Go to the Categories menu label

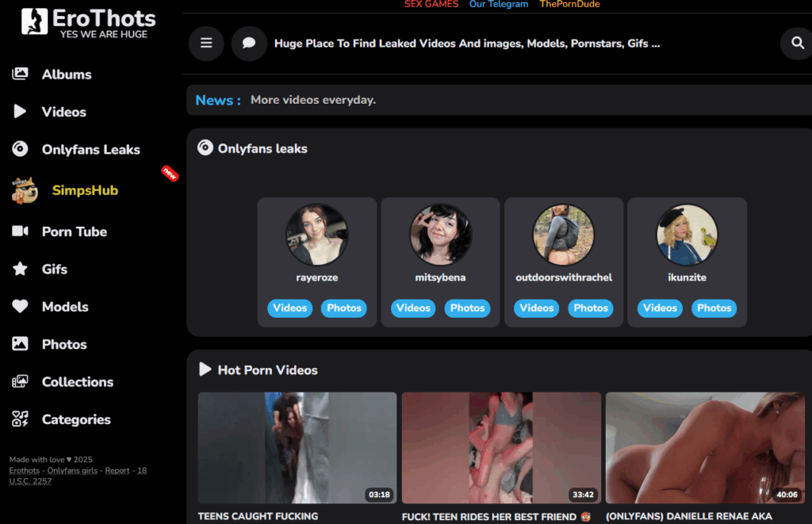pos(76,419)
